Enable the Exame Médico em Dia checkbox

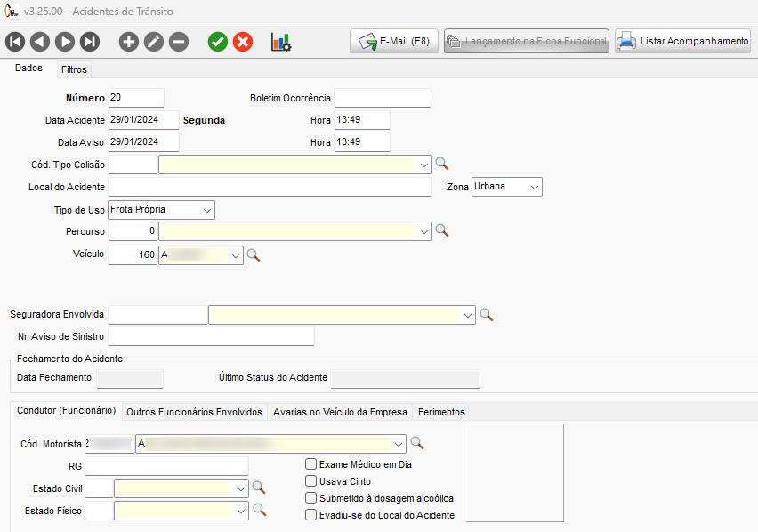pos(311,464)
